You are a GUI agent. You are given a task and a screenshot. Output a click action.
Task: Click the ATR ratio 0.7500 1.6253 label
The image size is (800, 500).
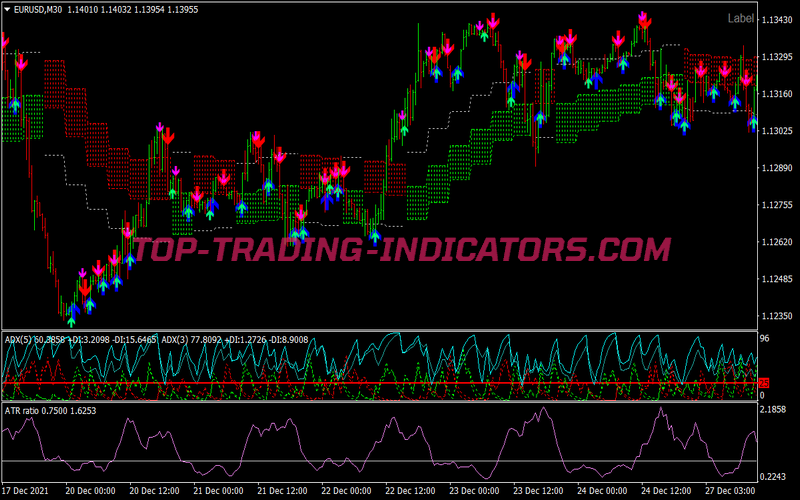tap(51, 411)
